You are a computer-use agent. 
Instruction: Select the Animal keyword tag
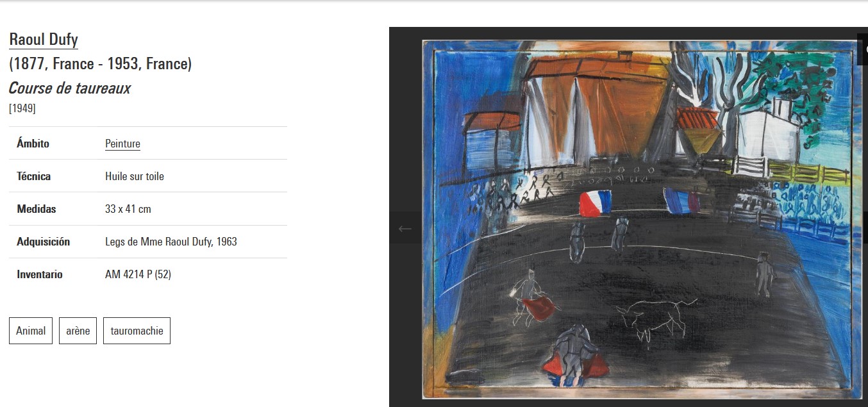tap(31, 331)
